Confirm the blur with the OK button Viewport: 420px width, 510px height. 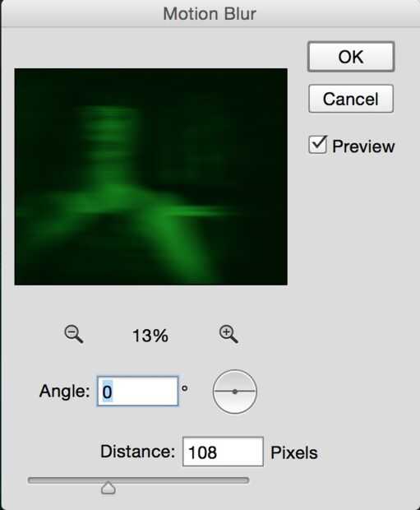(x=351, y=57)
